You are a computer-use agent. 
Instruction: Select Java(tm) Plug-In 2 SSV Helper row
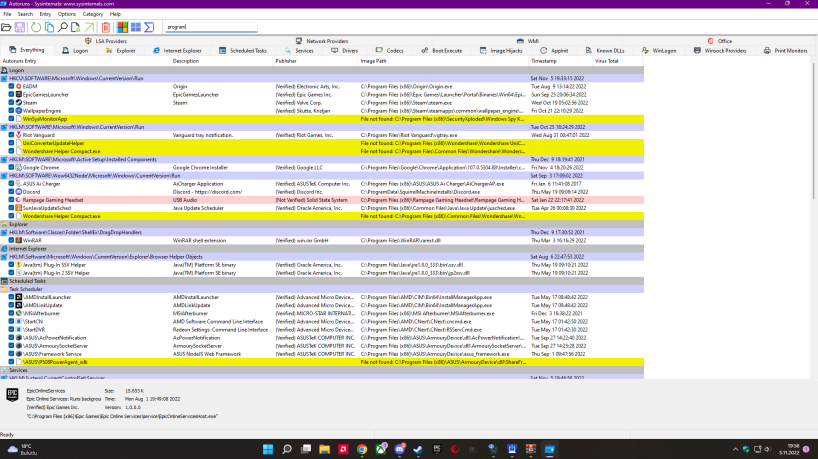322,273
